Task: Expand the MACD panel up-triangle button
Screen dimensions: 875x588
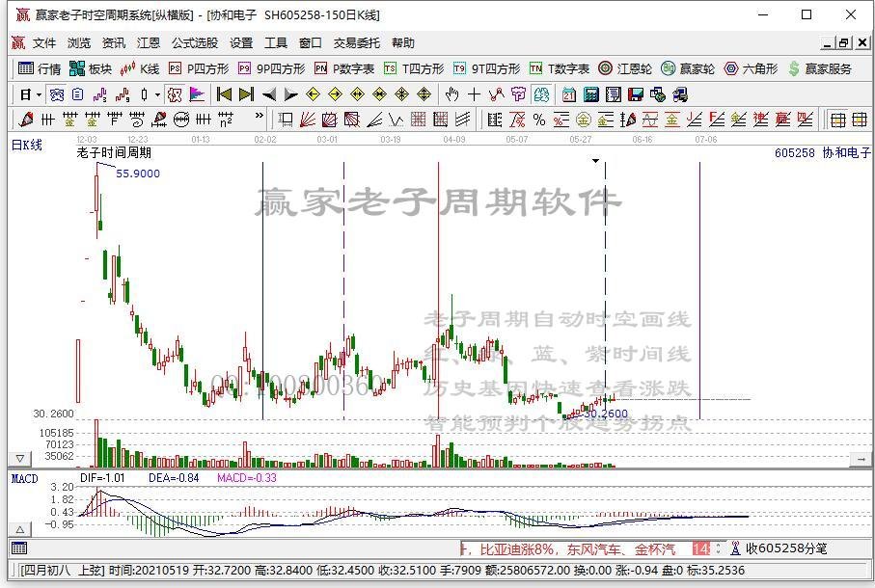Action: coord(19,529)
